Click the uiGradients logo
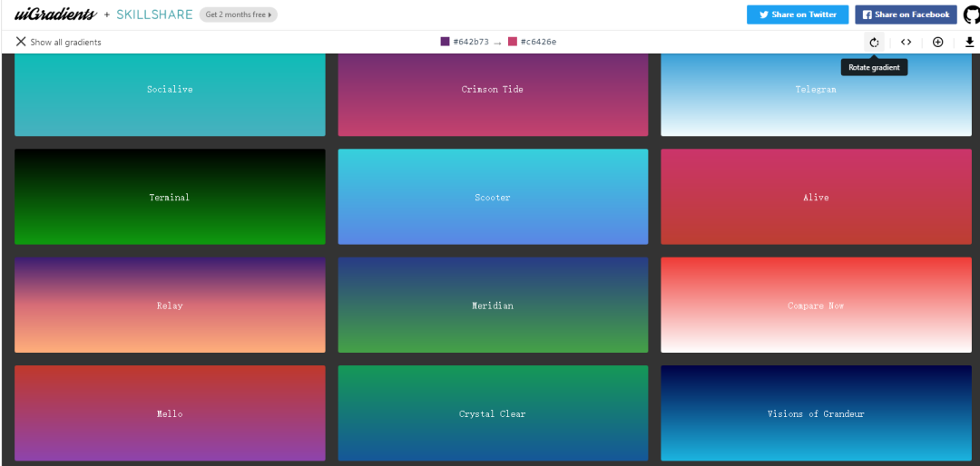Viewport: 980px width, 466px height. (x=55, y=15)
